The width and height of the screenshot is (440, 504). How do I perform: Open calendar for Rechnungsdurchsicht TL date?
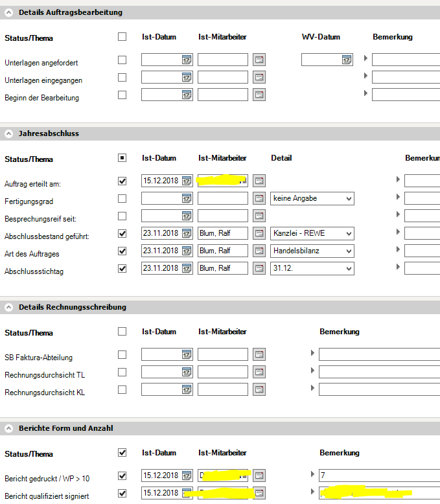tap(187, 372)
